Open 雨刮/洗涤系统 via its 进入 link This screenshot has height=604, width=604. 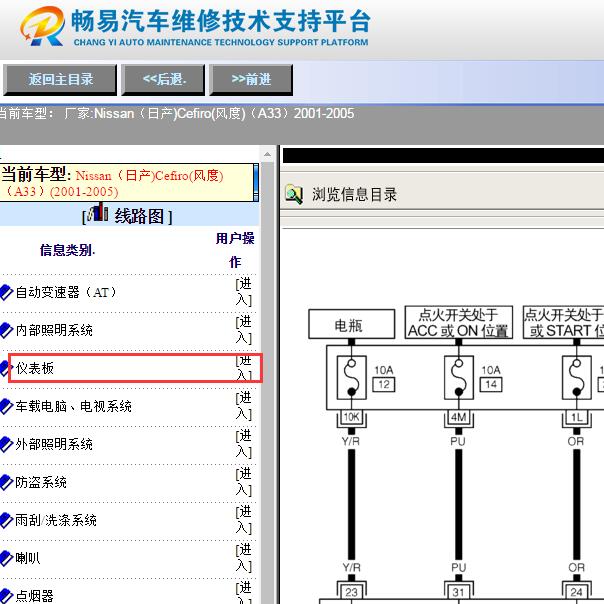(244, 520)
